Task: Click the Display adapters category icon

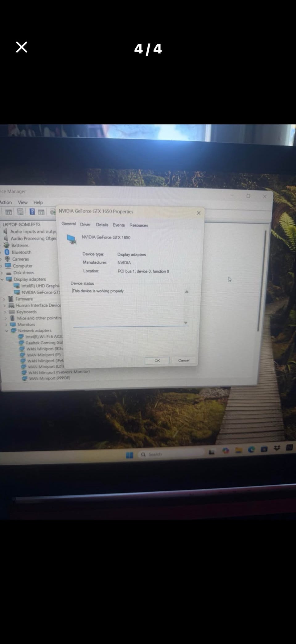Action: tap(9, 279)
